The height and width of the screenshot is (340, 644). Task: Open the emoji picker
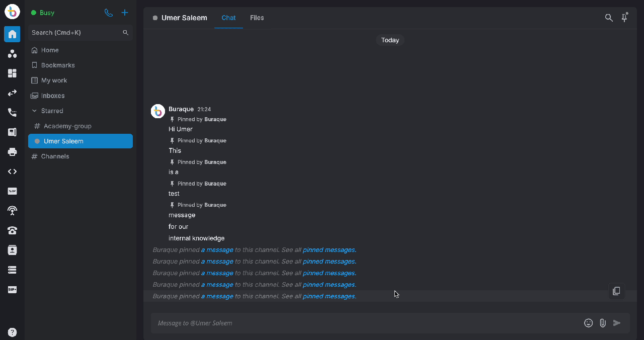(588, 323)
